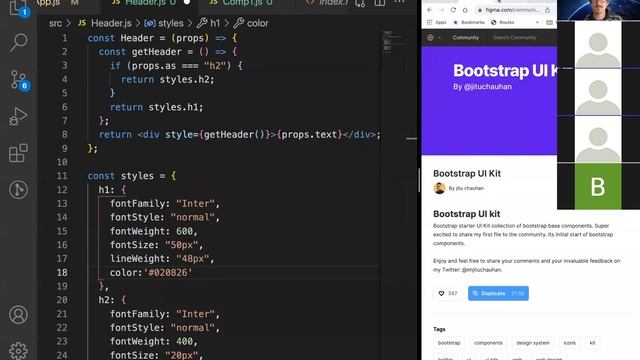Like the Bootstrap UI Kit with heart button

[448, 293]
